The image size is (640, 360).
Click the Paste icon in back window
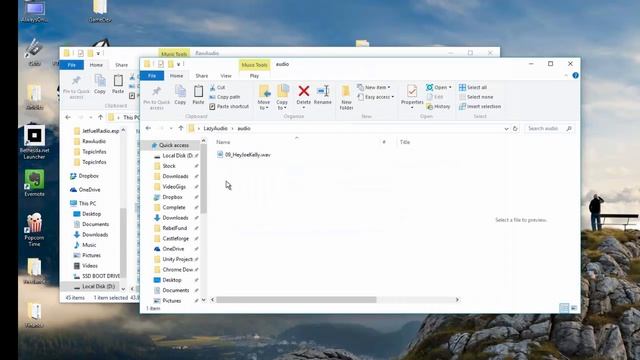tap(118, 84)
